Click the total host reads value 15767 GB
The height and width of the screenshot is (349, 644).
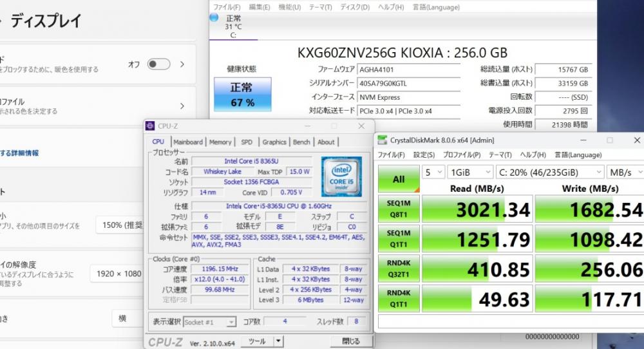coord(563,70)
